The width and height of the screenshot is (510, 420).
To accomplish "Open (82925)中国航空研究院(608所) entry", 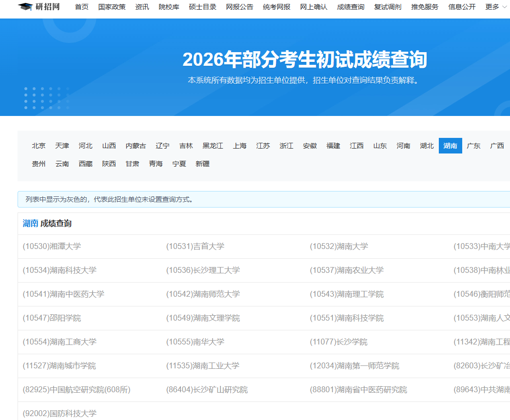I will pyautogui.click(x=77, y=390).
